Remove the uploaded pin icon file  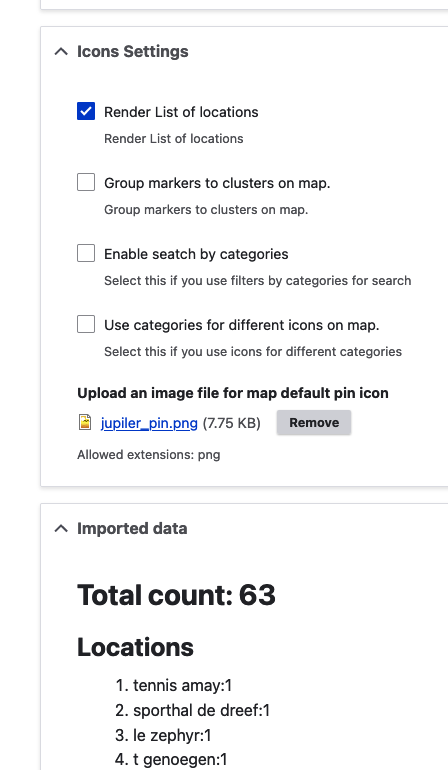click(314, 422)
